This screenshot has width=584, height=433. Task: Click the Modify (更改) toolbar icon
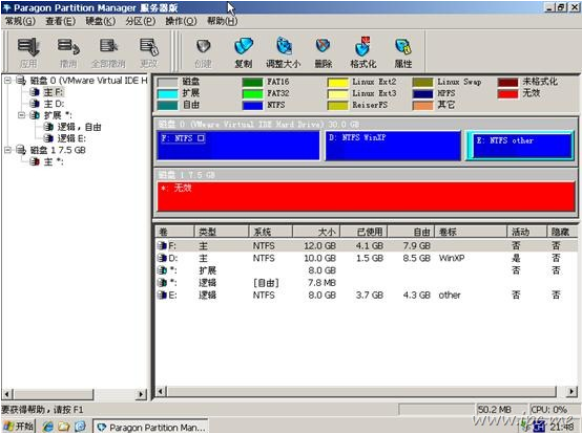pyautogui.click(x=149, y=47)
